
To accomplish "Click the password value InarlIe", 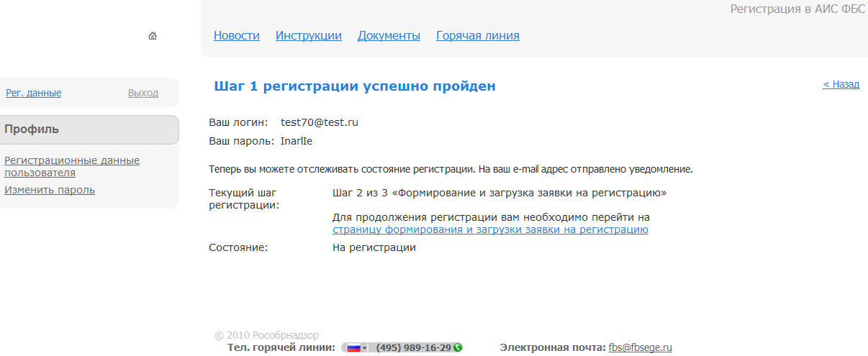I will [297, 141].
